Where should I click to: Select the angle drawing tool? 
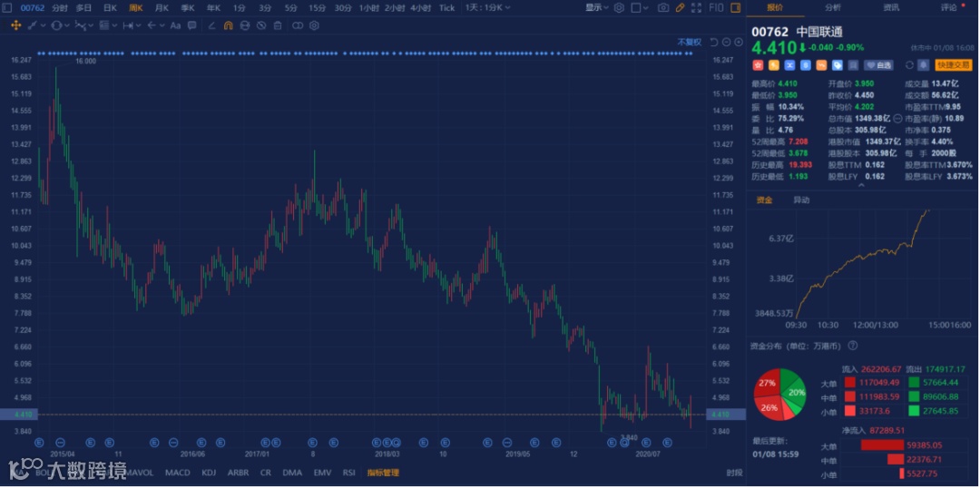[x=211, y=25]
